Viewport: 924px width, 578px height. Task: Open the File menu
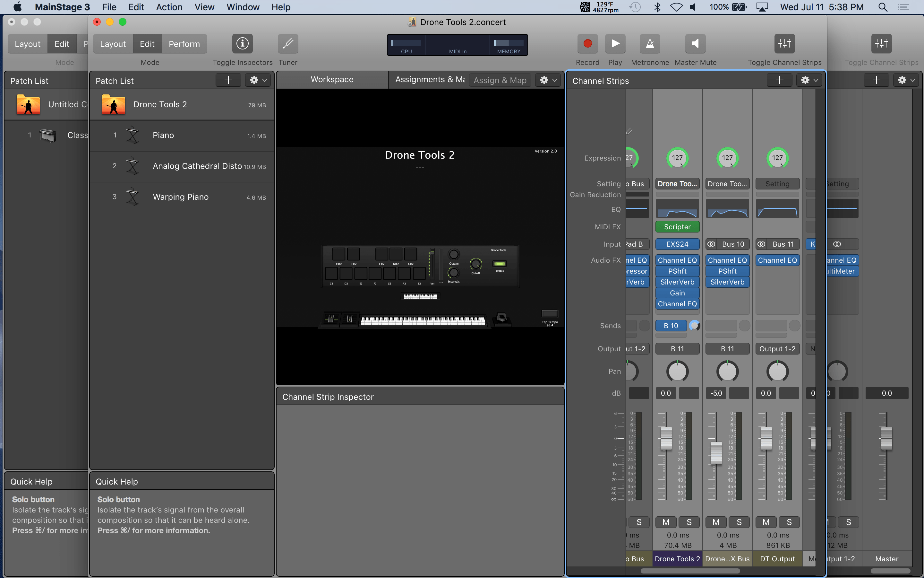[109, 7]
